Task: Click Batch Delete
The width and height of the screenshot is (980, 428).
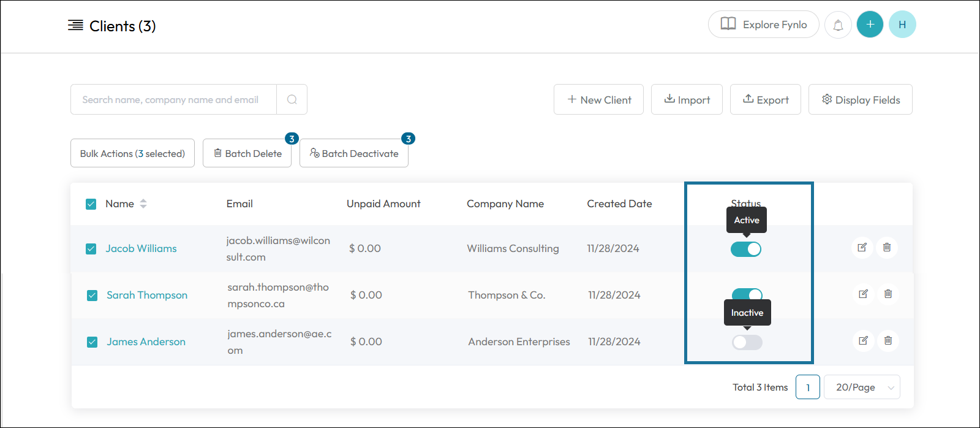Action: point(247,153)
